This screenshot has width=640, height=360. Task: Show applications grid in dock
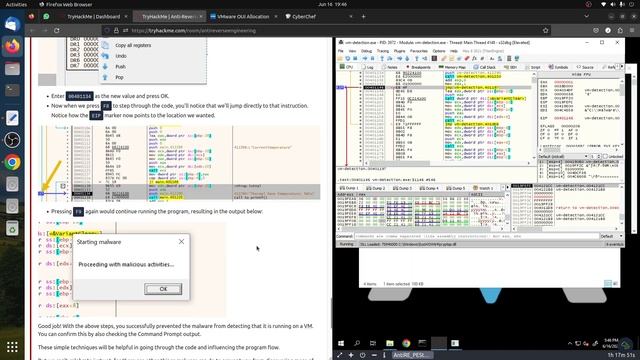click(12, 347)
